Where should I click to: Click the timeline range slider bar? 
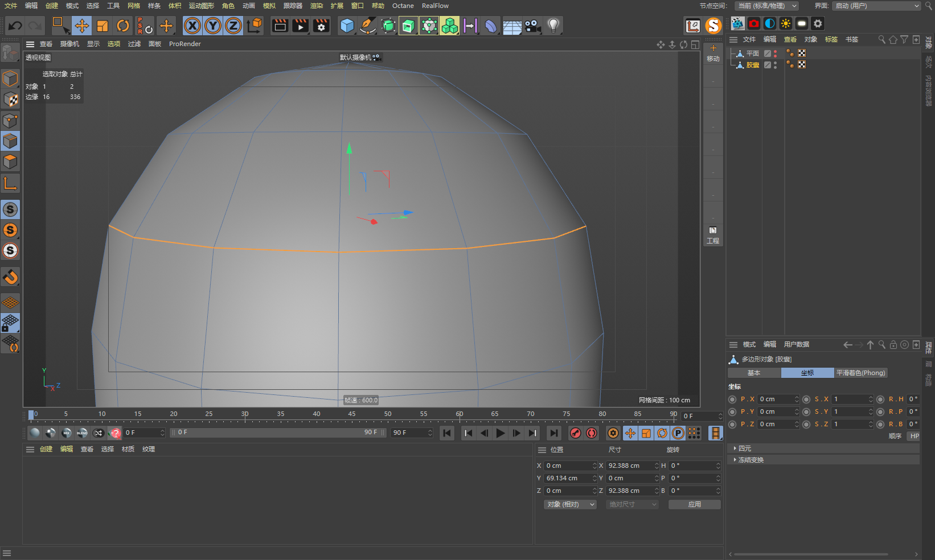[x=278, y=433]
